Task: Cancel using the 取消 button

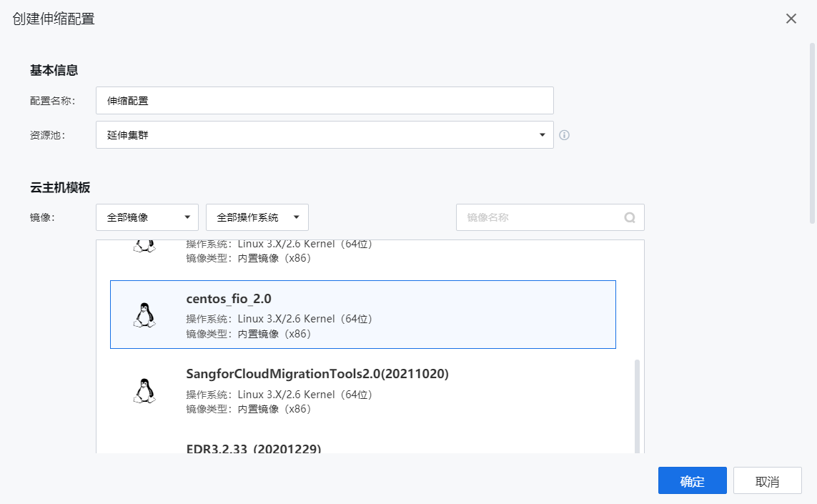Action: pos(767,481)
